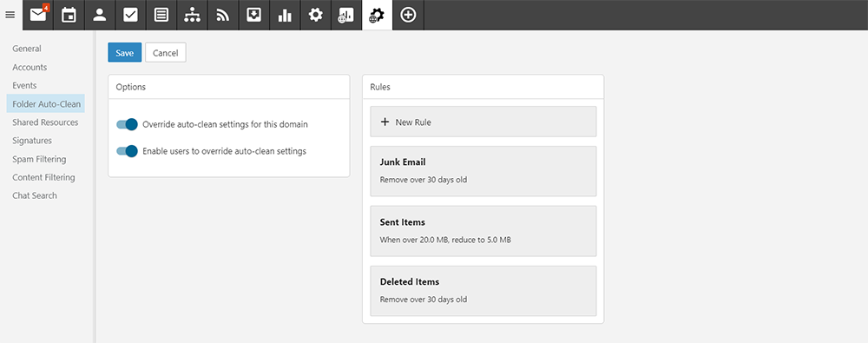Go to Shared Resources settings
The height and width of the screenshot is (343, 868).
coord(45,122)
